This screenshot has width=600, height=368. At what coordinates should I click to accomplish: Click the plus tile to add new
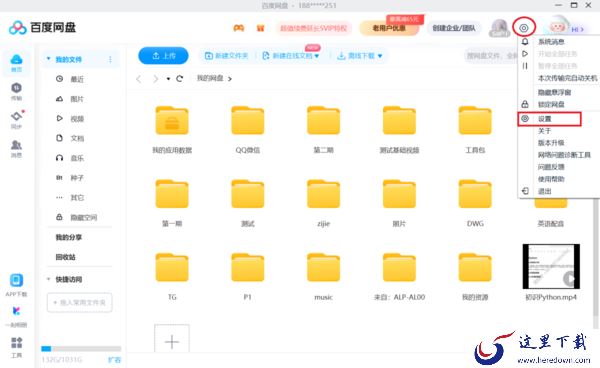tap(172, 340)
